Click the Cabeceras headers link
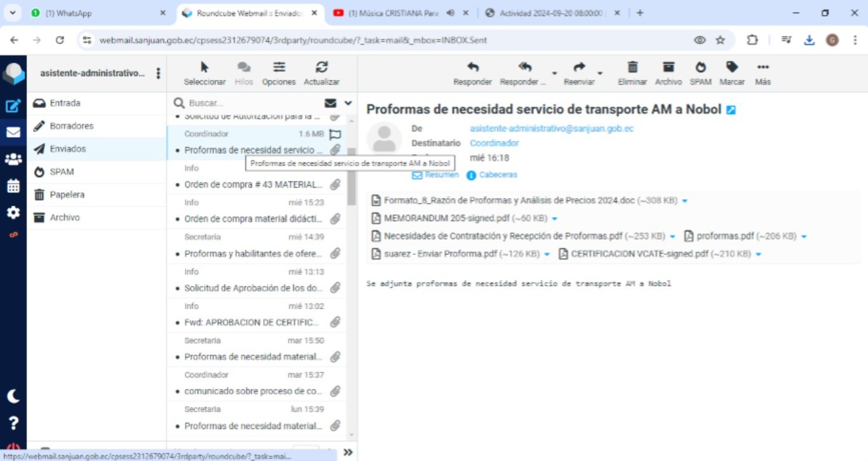 click(498, 175)
